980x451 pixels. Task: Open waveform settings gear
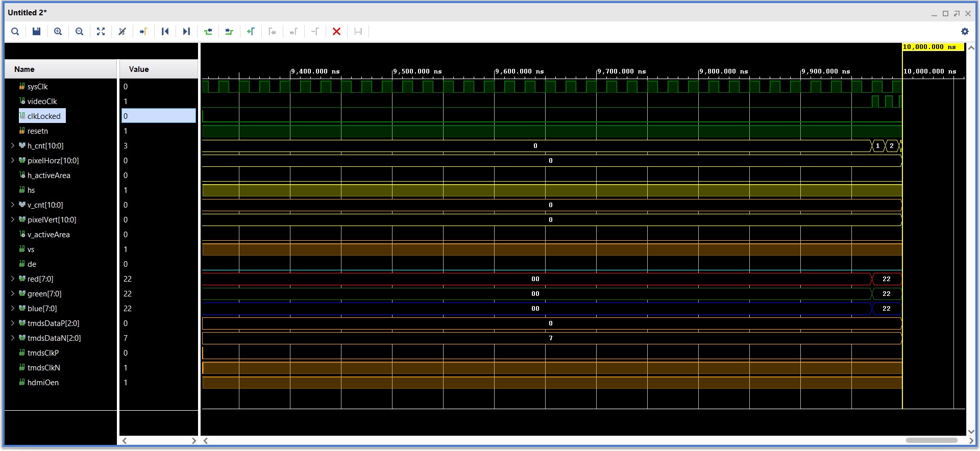coord(965,32)
